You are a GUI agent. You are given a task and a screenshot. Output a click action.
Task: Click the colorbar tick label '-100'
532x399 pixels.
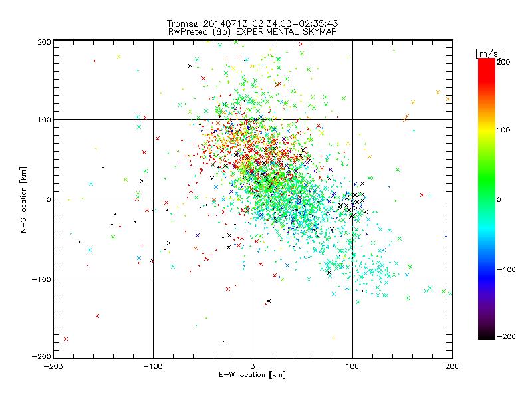coord(506,269)
